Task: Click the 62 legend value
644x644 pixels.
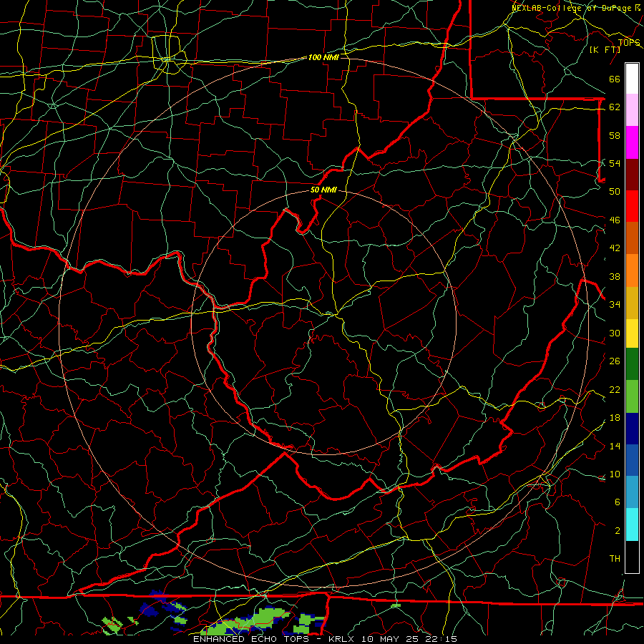Action: coord(615,107)
